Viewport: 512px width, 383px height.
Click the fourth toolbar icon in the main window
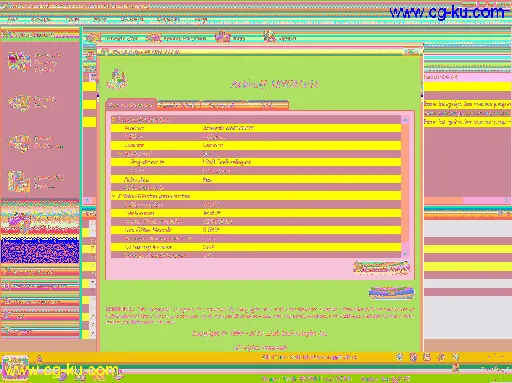pos(269,36)
